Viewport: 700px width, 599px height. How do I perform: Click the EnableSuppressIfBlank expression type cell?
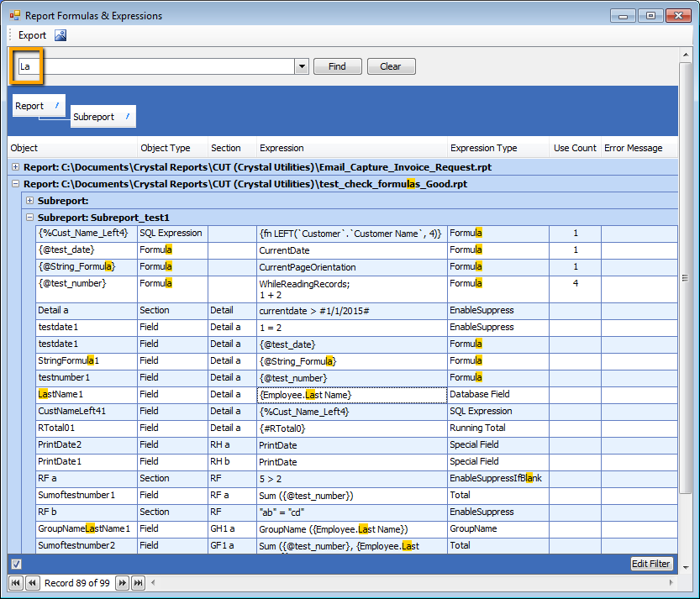[498, 479]
